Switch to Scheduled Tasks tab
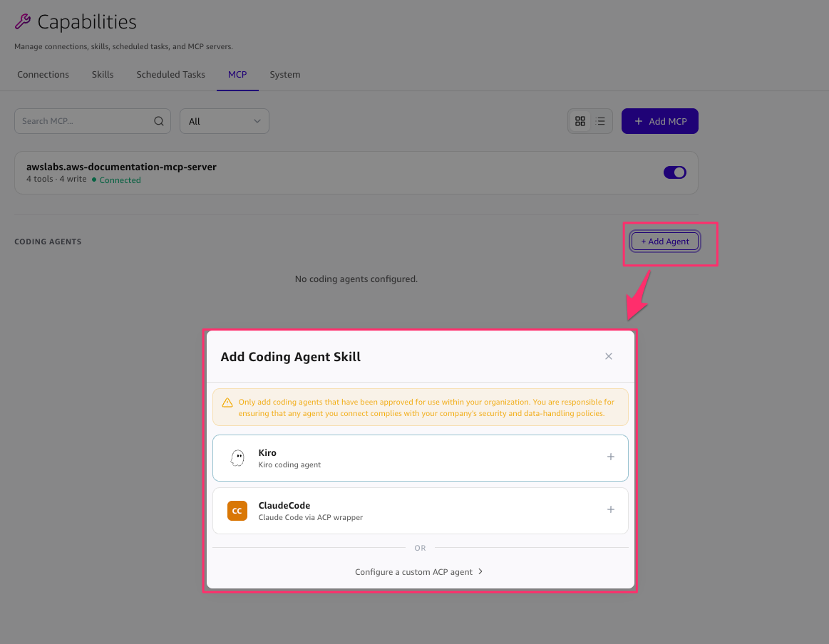 point(171,75)
